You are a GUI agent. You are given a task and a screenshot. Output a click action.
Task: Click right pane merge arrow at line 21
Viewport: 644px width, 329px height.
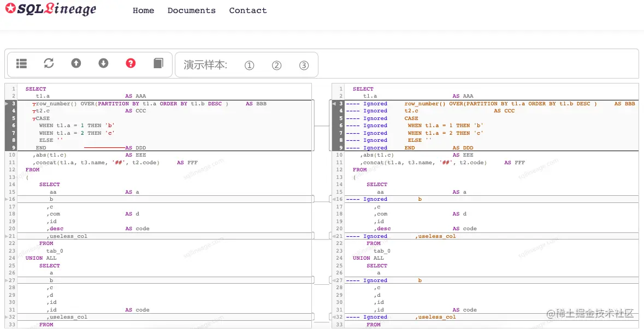coord(334,236)
